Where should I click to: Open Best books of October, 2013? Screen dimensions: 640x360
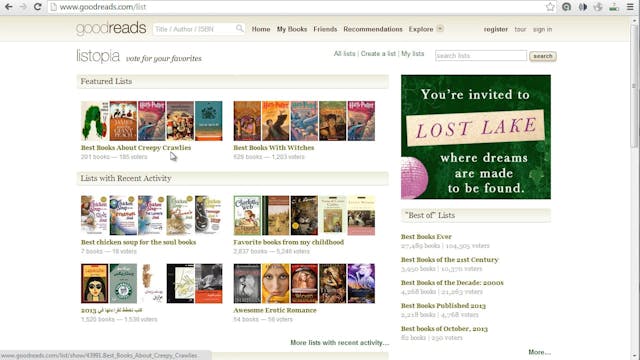(444, 329)
